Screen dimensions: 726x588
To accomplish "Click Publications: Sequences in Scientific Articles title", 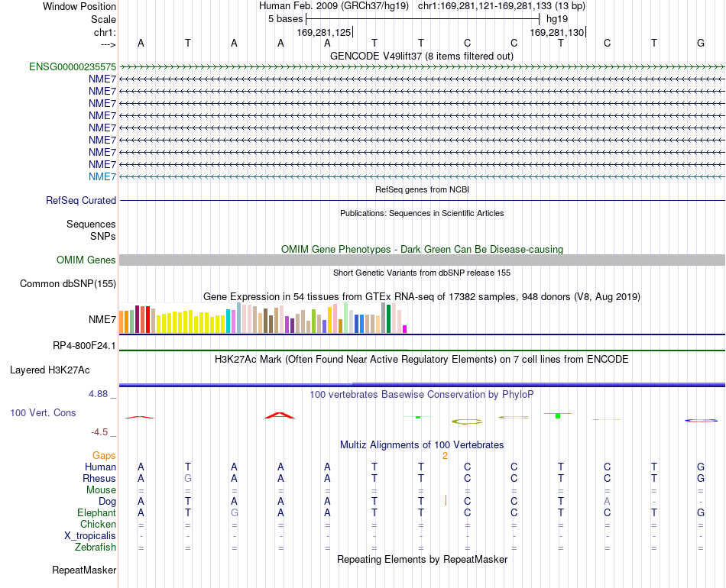I will pos(422,213).
